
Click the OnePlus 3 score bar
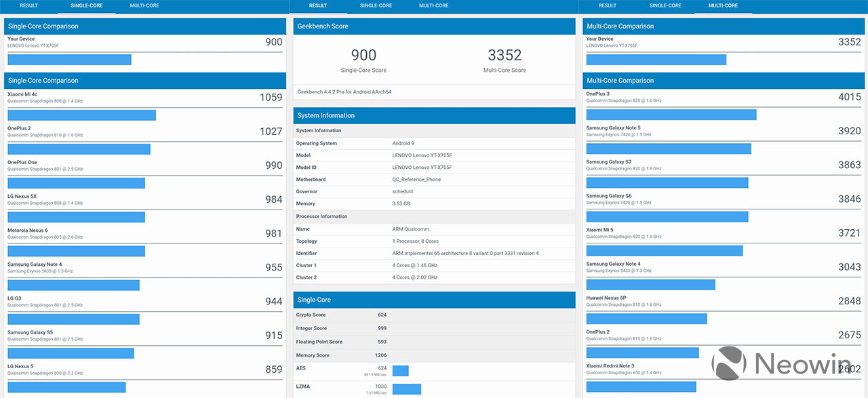coord(671,115)
